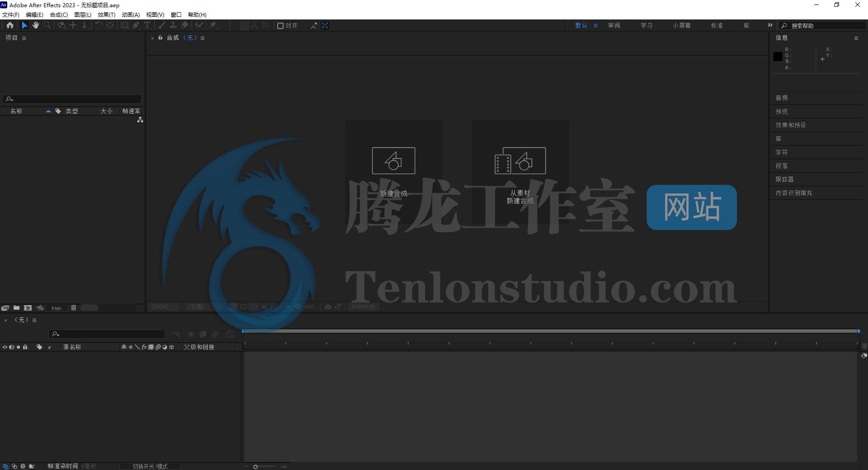Select the Brush tool
Image resolution: width=868 pixels, height=470 pixels.
coord(162,25)
